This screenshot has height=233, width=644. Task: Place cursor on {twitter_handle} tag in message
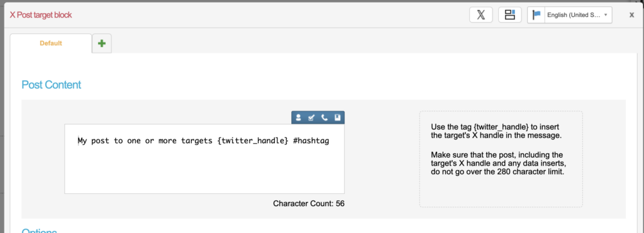253,141
